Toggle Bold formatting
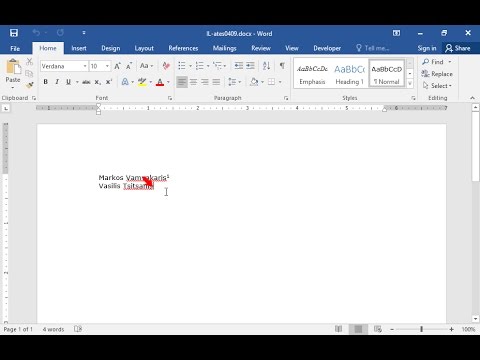The image size is (480, 360). 46,82
